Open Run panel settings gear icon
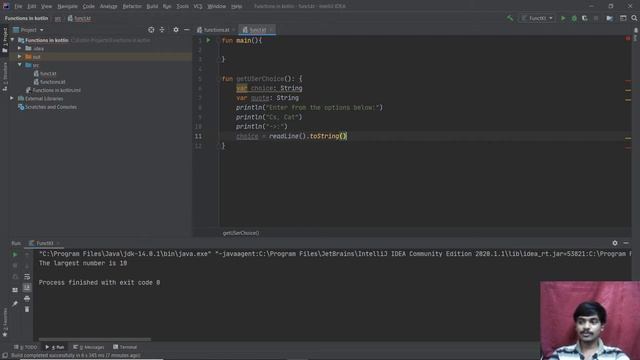The height and width of the screenshot is (360, 640). (615, 243)
